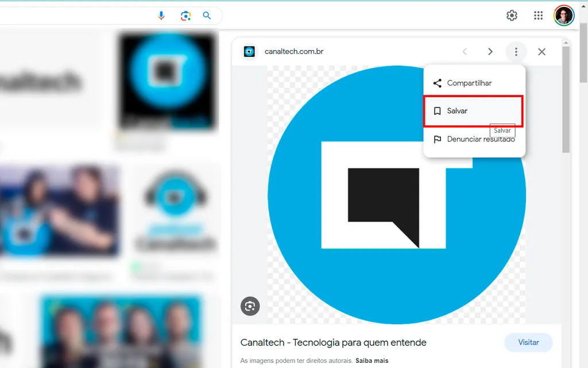Click the Salvar bookmark icon
The width and height of the screenshot is (588, 368).
[x=438, y=110]
